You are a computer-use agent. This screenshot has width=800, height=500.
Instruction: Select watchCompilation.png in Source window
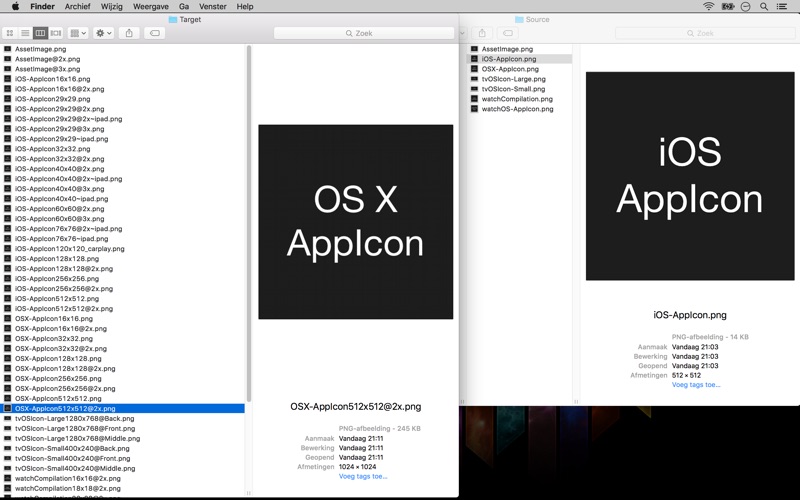coord(519,99)
